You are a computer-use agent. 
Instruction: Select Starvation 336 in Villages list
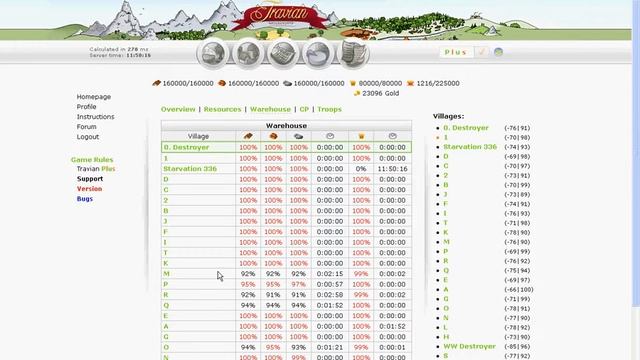point(470,147)
